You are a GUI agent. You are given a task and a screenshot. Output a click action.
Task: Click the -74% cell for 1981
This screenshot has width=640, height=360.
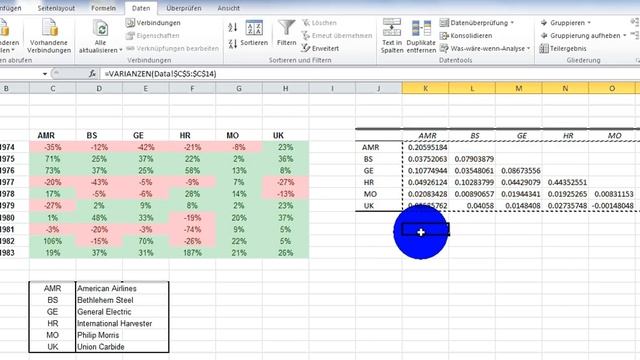pyautogui.click(x=192, y=229)
